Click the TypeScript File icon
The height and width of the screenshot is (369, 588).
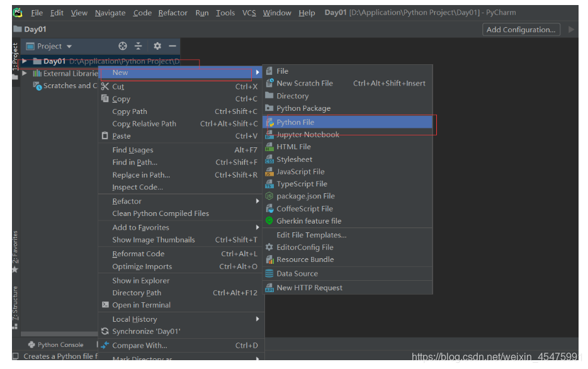coord(269,184)
